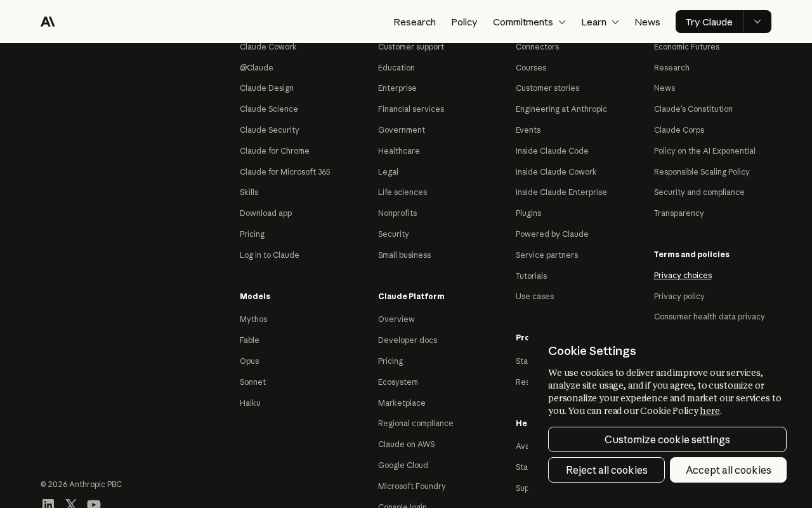Screen dimensions: 812x508
Task: Open the Policy nav item
Action: tap(464, 22)
